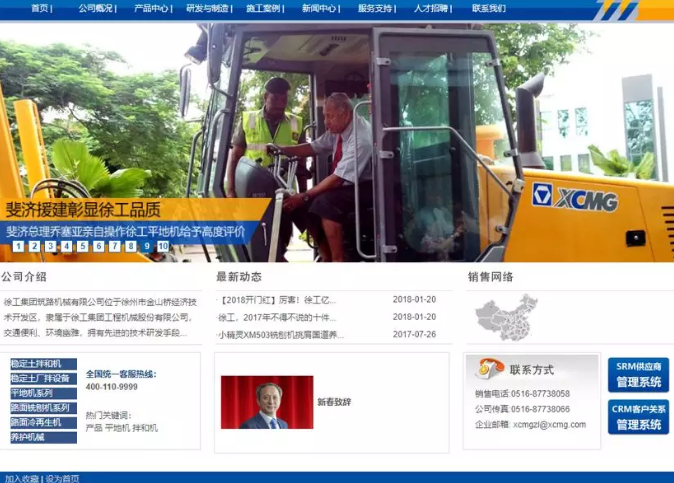
Task: Open the 养护机械 product category
Action: pos(43,437)
